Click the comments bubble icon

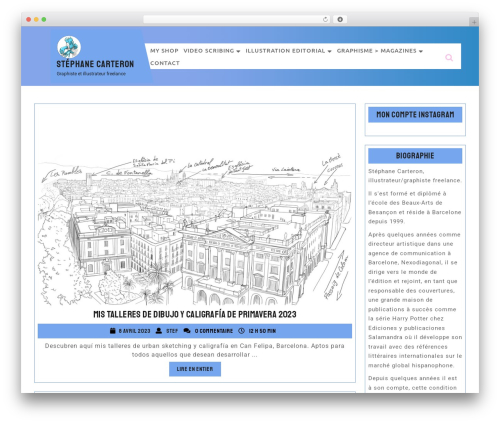[x=187, y=331]
